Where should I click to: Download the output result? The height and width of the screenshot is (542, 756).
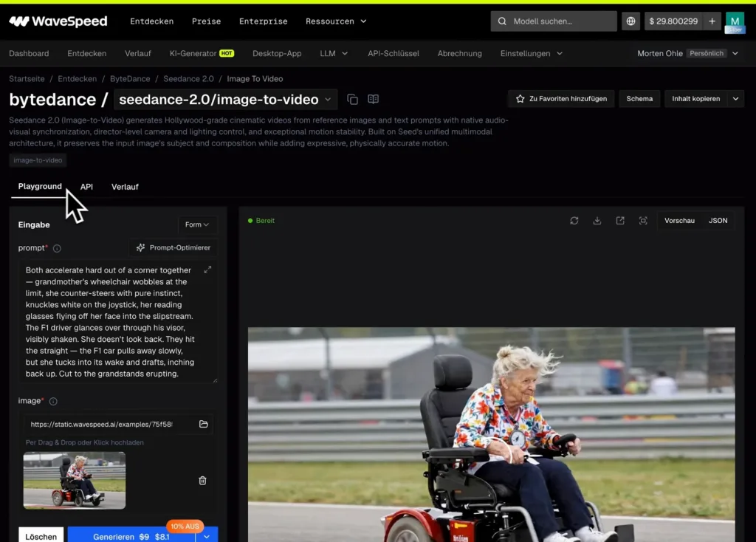tap(597, 220)
